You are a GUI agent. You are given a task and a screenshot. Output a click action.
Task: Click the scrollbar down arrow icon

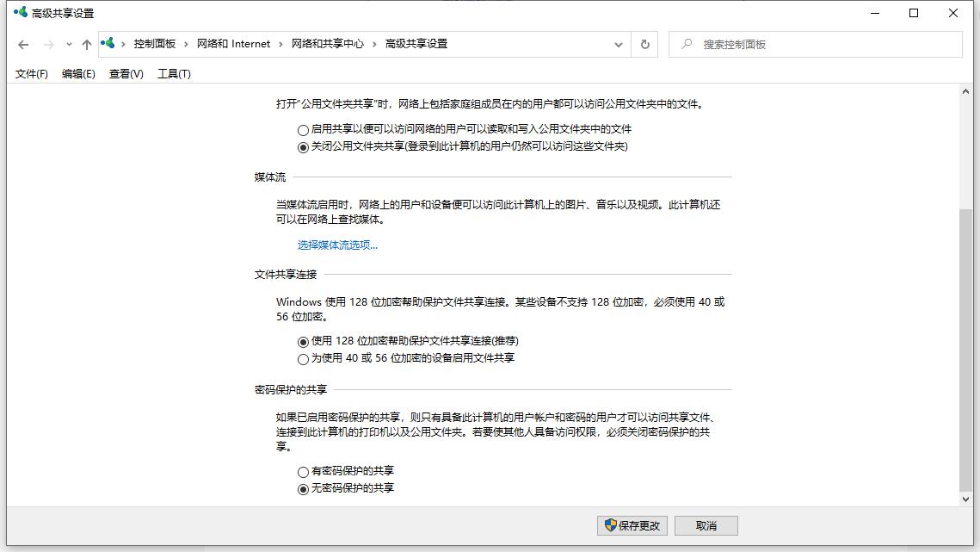pos(967,498)
